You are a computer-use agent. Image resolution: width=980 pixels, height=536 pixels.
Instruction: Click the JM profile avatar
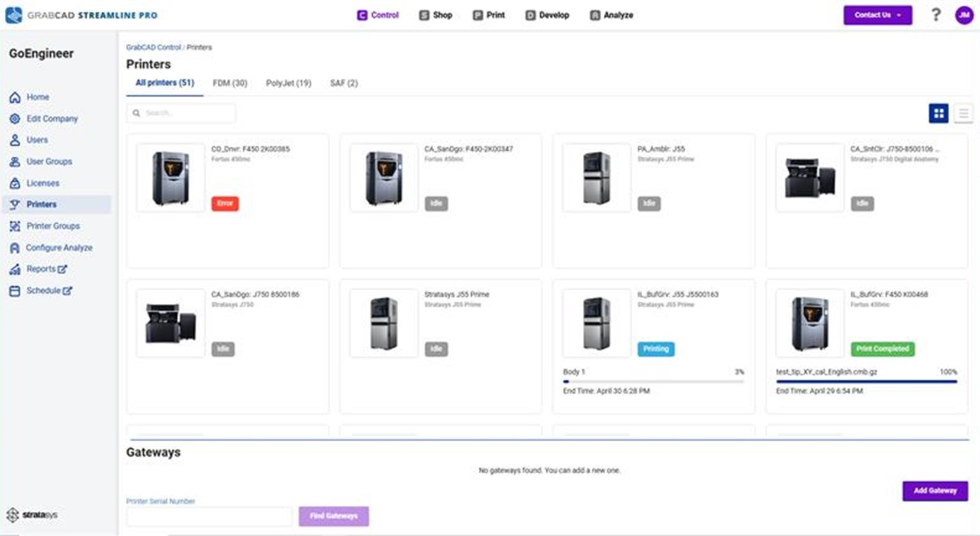click(x=965, y=15)
